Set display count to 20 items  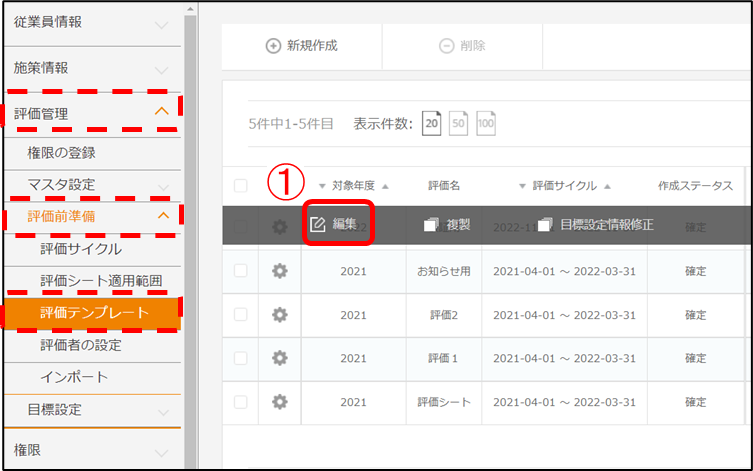[x=431, y=124]
